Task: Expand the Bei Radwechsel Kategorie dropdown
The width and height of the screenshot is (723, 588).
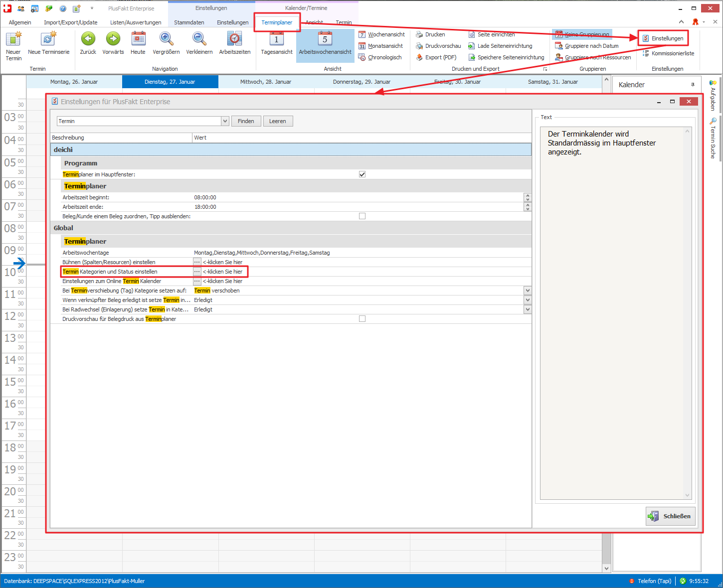Action: point(528,309)
